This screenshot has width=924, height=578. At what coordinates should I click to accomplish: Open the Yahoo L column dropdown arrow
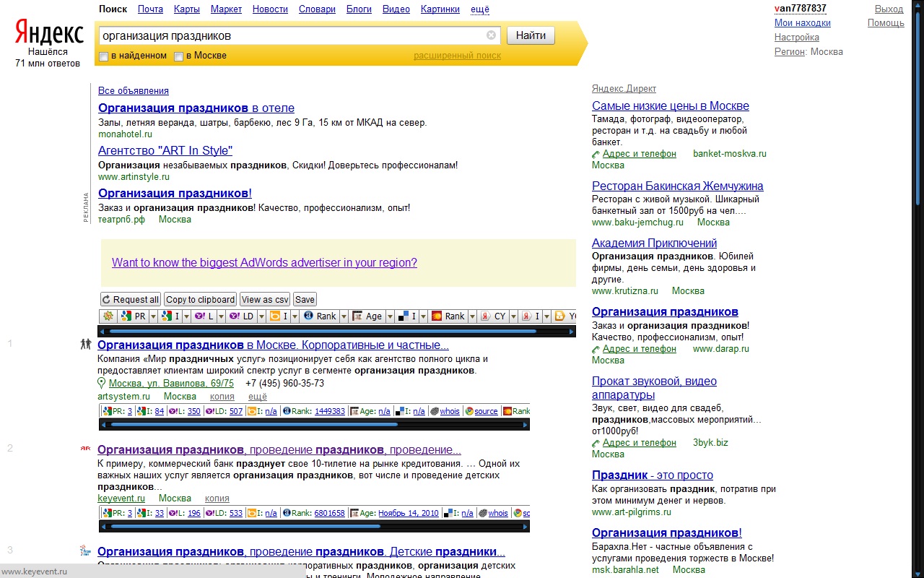coord(222,316)
